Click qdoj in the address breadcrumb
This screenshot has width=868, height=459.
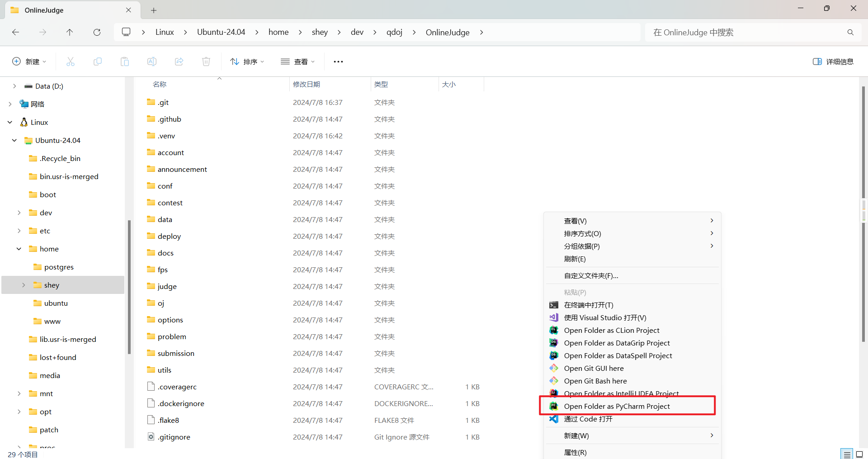point(394,32)
